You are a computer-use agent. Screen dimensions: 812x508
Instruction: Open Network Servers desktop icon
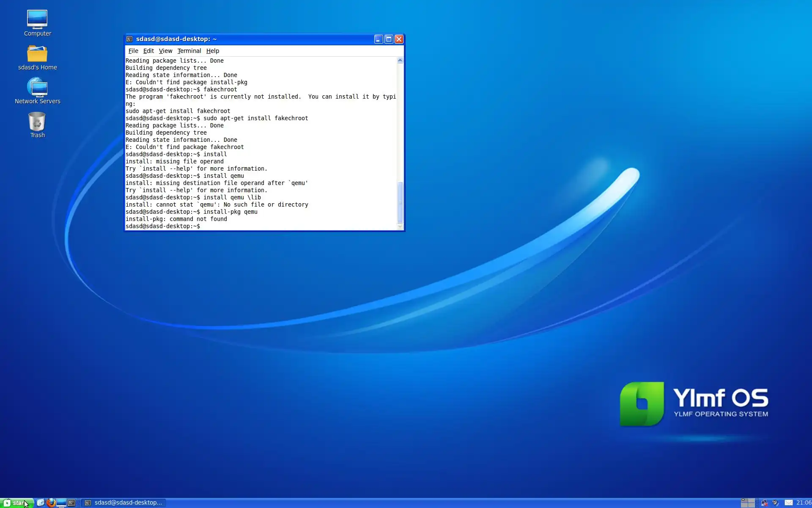point(37,88)
